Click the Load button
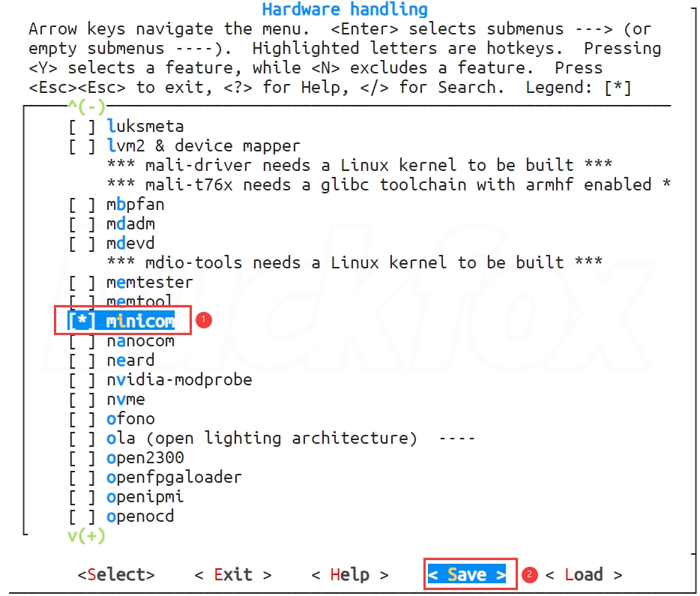700x596 pixels. 584,574
